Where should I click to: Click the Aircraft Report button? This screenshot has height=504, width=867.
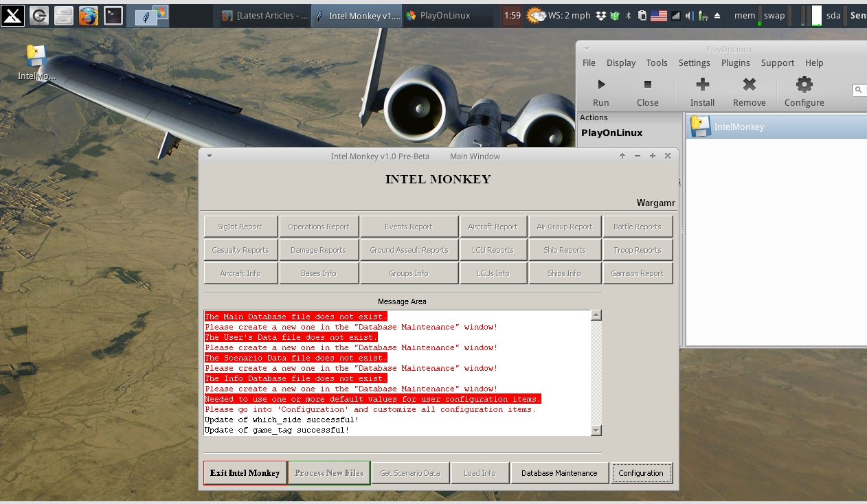pos(493,227)
